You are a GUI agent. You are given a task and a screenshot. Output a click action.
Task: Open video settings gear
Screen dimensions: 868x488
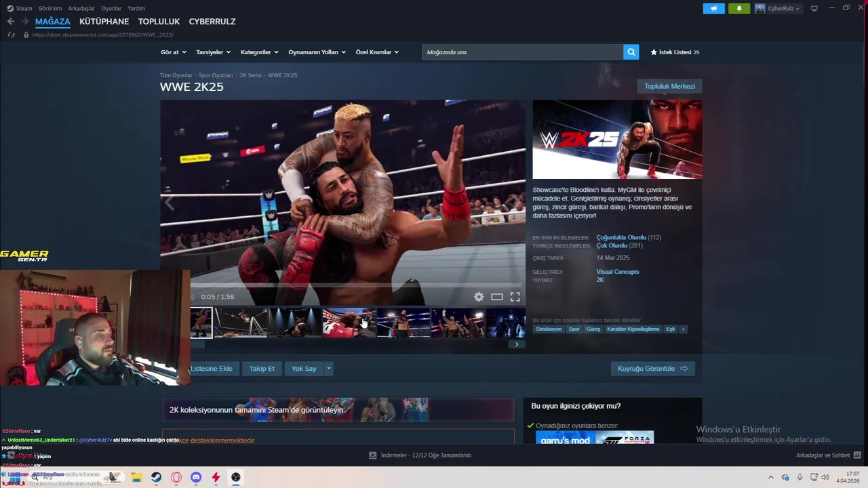479,297
